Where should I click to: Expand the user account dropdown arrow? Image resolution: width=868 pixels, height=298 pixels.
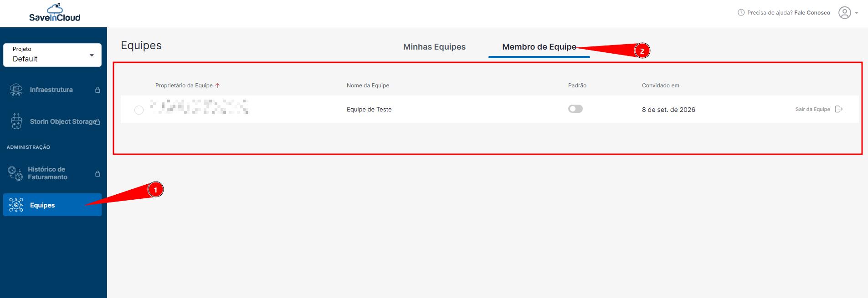tap(857, 13)
